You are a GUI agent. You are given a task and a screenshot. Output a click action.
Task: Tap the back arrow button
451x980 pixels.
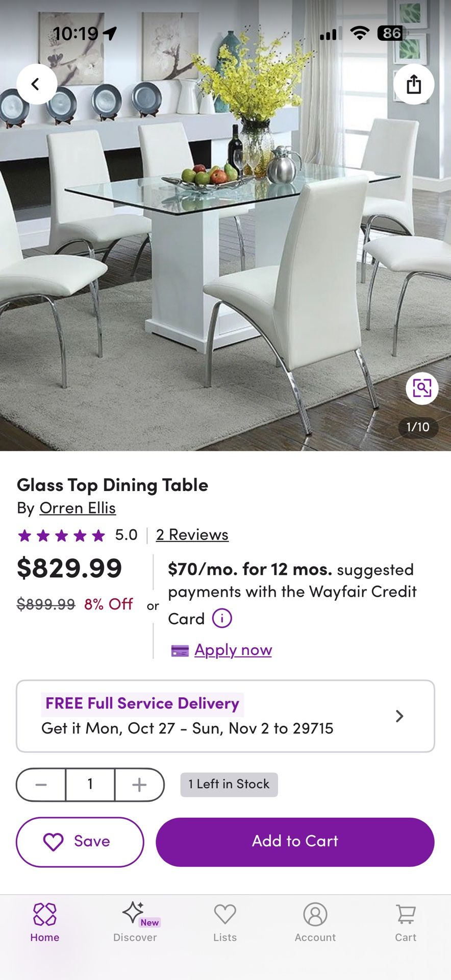coord(36,84)
